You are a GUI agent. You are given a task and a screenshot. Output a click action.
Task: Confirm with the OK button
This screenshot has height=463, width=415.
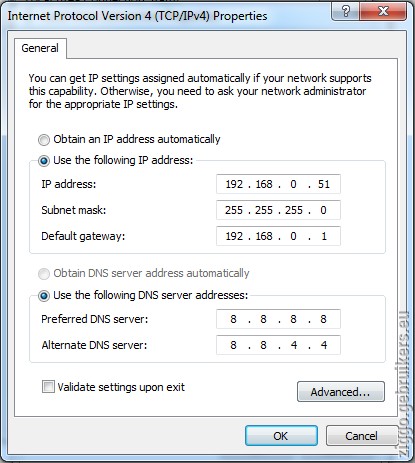coord(281,436)
